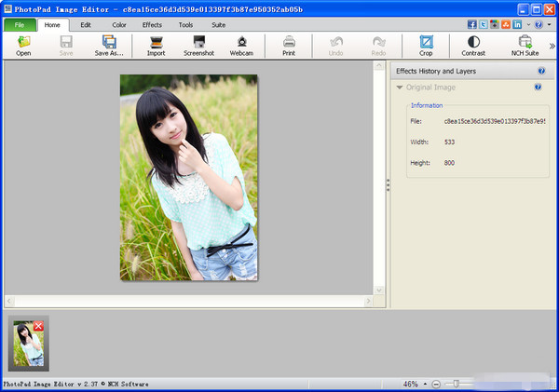Select the photo thumbnail in bottom strip
Screen dimensions: 559x392
tap(26, 345)
